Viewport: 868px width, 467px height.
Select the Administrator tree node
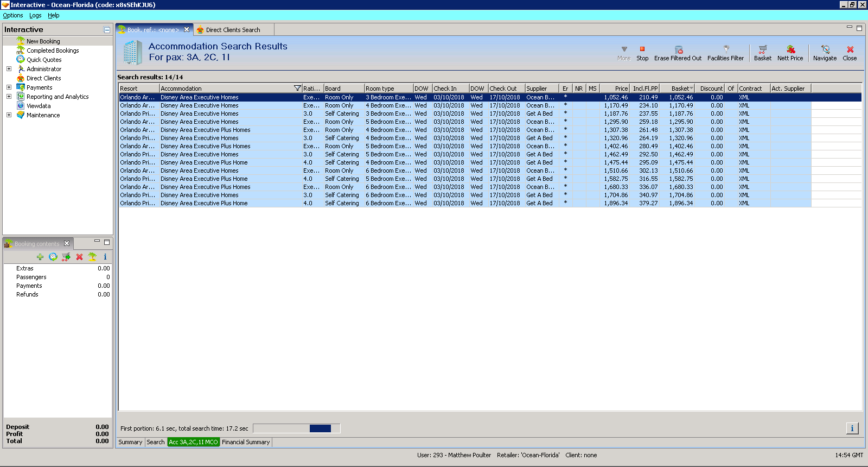point(44,69)
